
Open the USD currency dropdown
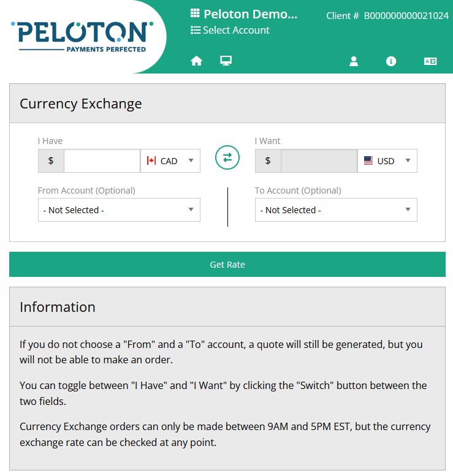(x=387, y=161)
